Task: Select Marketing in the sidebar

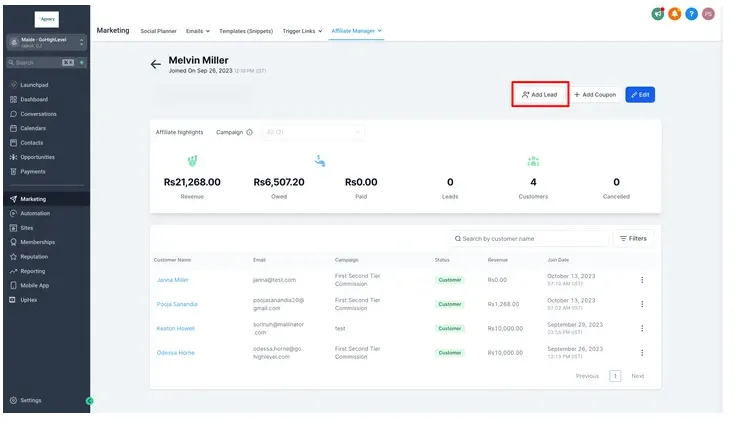Action: pos(46,199)
